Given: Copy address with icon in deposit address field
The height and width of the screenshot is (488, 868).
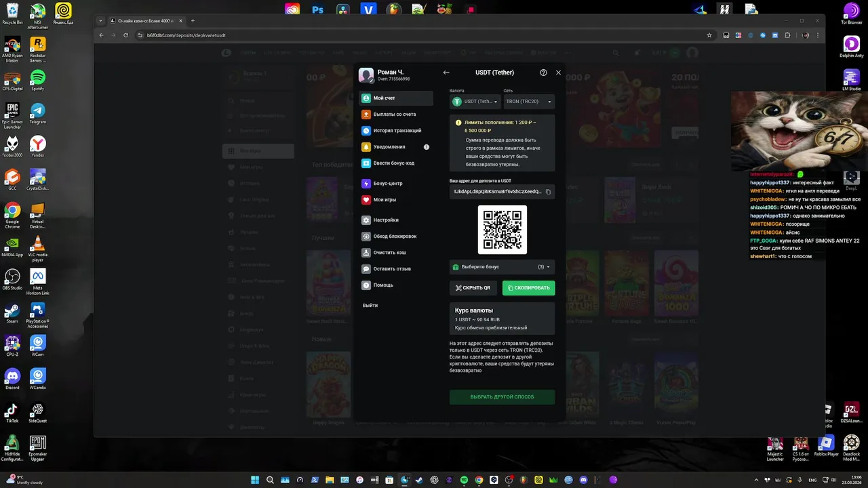Looking at the screenshot, I should pos(548,192).
